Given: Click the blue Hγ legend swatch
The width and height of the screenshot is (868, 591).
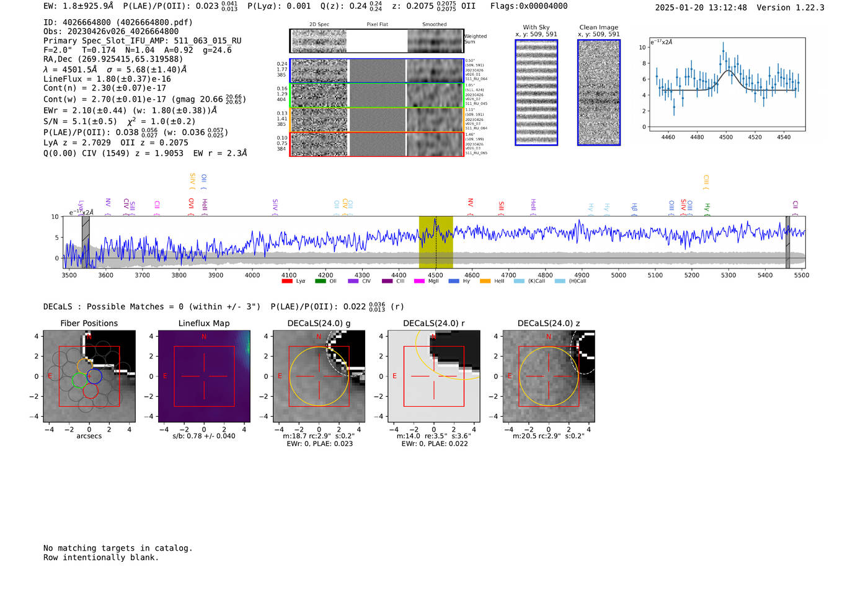Looking at the screenshot, I should 454,281.
